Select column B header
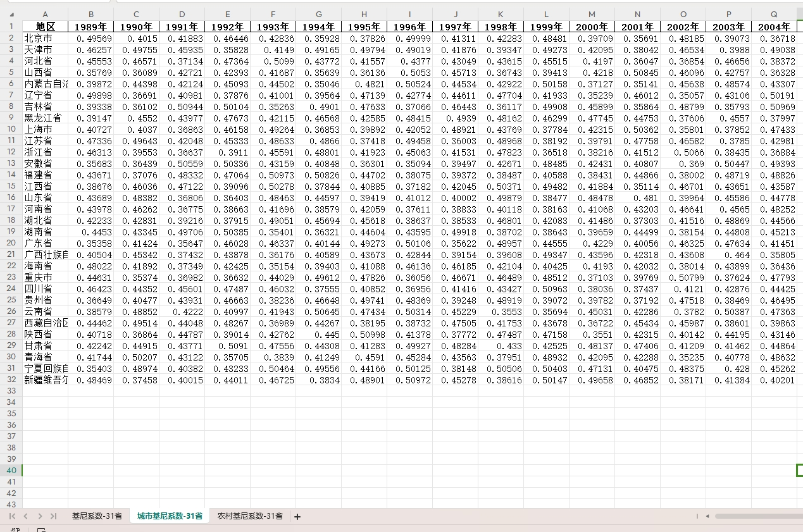 point(91,15)
